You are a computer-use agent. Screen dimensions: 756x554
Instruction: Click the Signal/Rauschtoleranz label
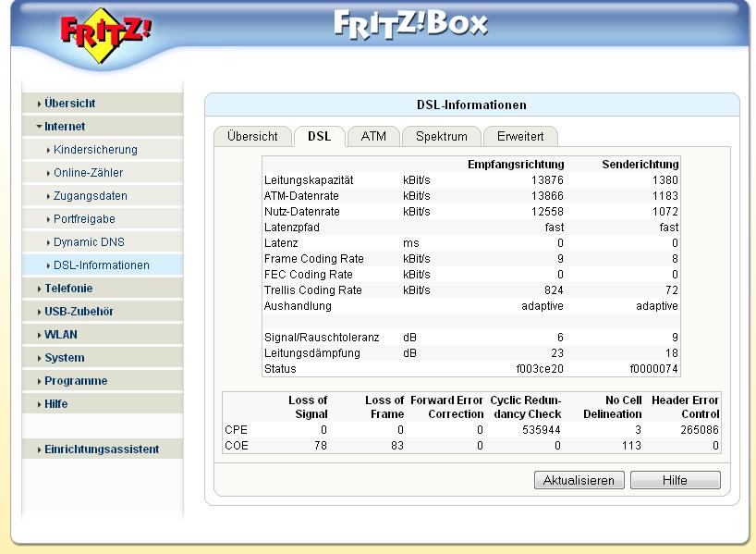322,338
